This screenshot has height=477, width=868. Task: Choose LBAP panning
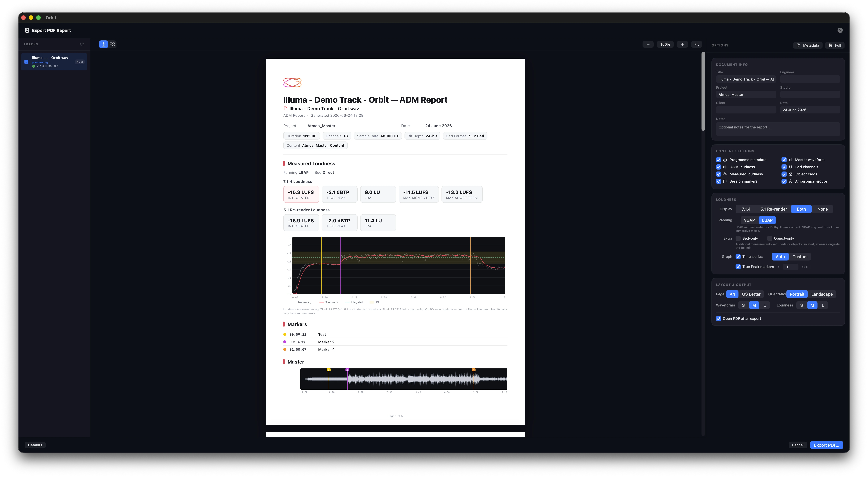click(x=767, y=220)
